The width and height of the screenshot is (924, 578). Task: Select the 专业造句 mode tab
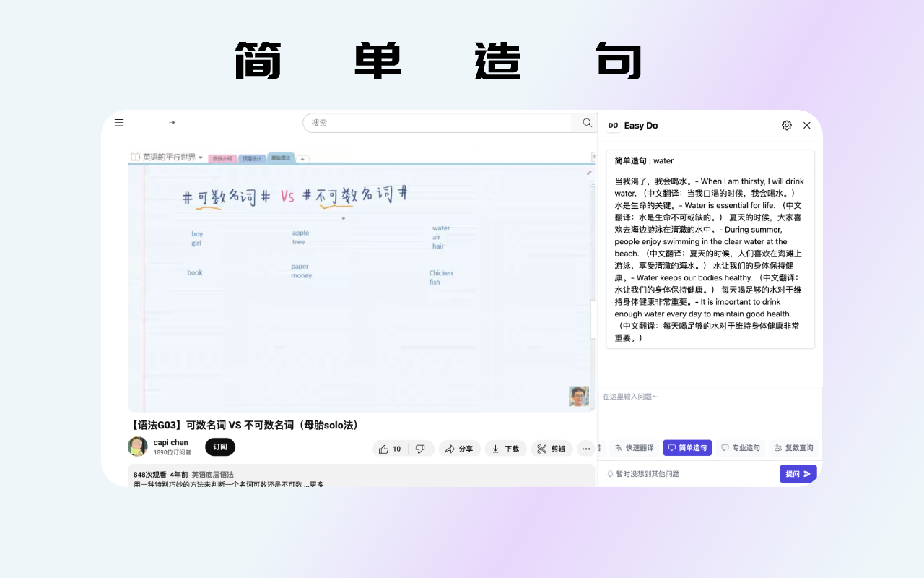741,448
